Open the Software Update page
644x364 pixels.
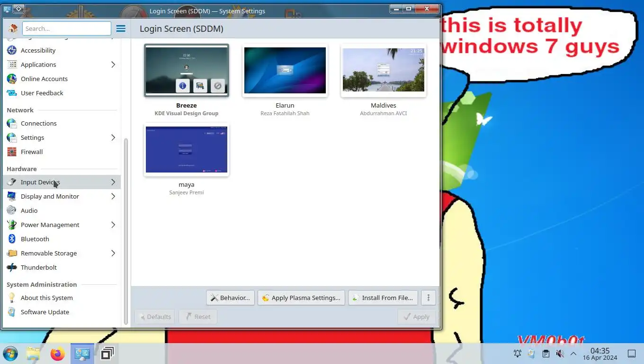click(62, 312)
